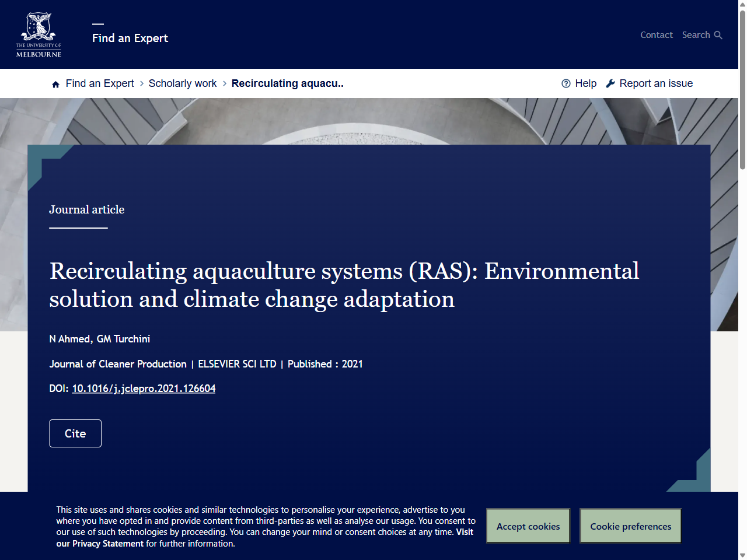This screenshot has width=747, height=560.
Task: Select the scrollbar up arrow
Action: pyautogui.click(x=742, y=4)
